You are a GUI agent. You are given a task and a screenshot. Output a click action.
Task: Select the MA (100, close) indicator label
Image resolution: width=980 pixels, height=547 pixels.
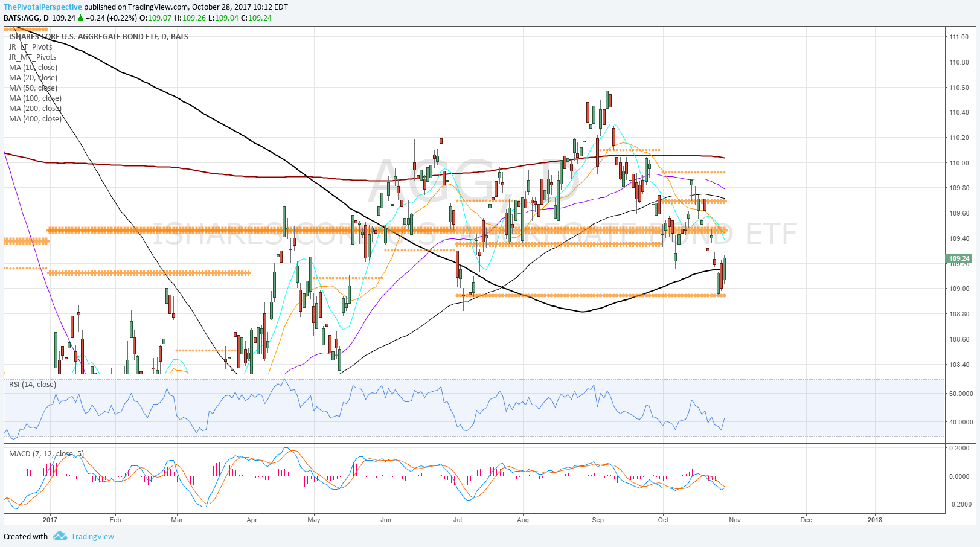pyautogui.click(x=36, y=98)
